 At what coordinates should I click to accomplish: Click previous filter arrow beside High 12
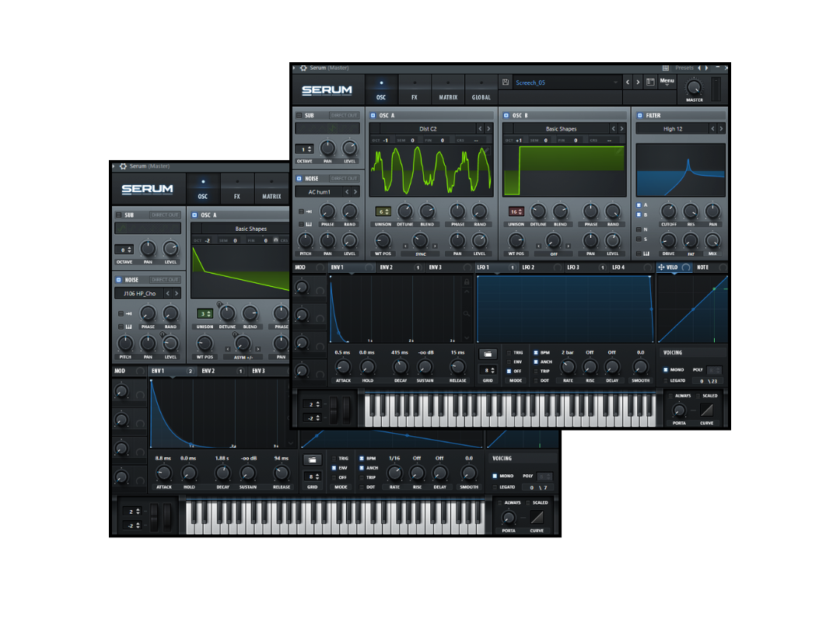713,129
